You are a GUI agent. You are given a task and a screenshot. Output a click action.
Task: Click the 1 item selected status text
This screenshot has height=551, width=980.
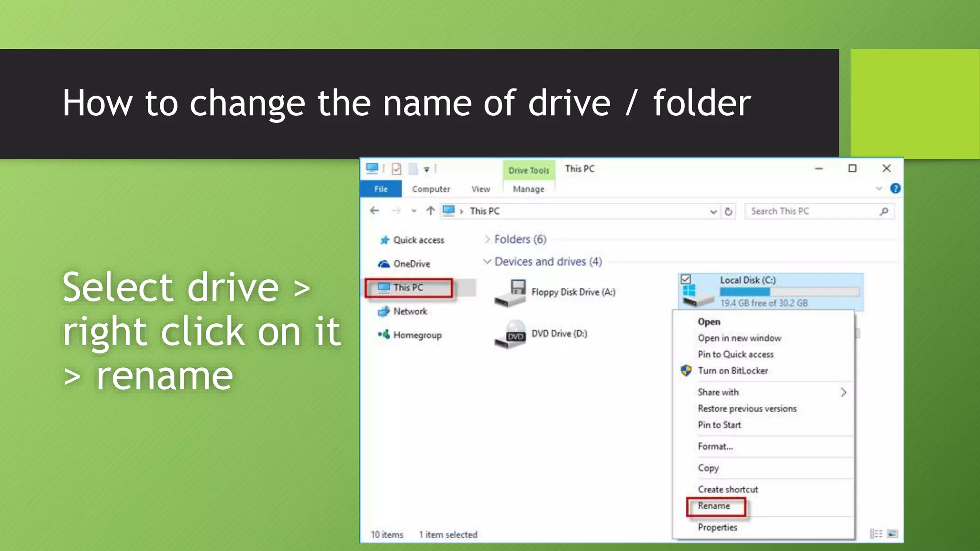tap(448, 535)
